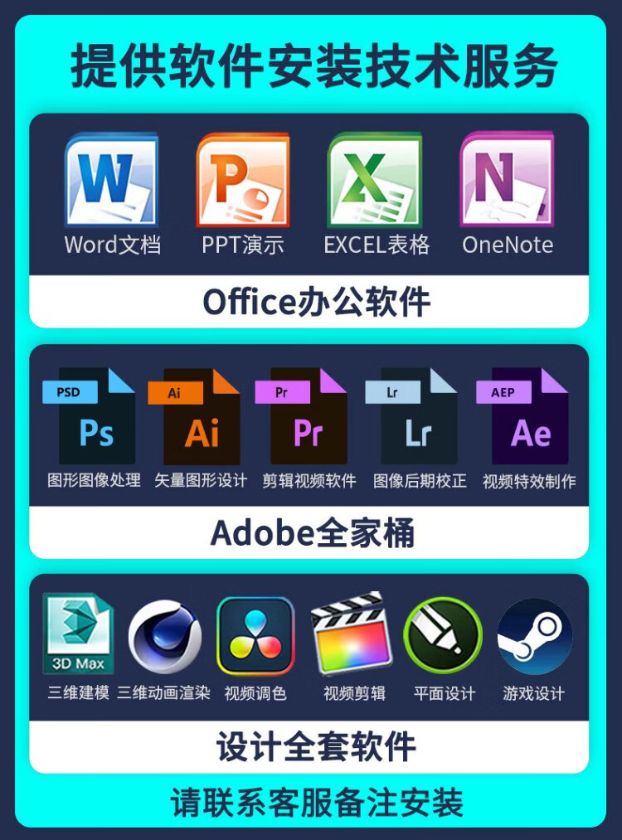Select the PowerPoint PPT icon
The height and width of the screenshot is (840, 622).
pos(243,179)
